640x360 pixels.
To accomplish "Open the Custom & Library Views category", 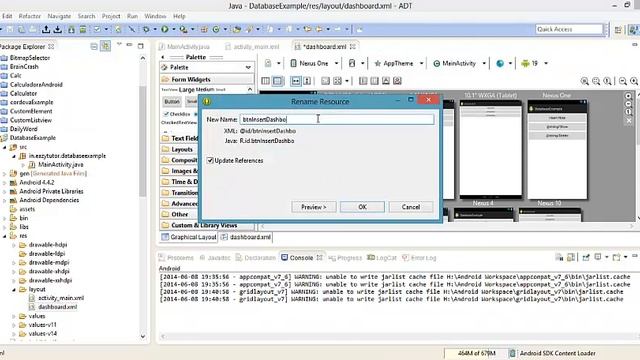I will (x=207, y=225).
